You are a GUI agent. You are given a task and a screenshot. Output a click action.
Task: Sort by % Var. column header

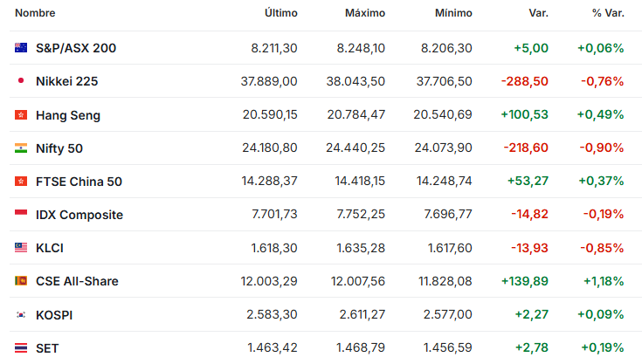tap(608, 13)
